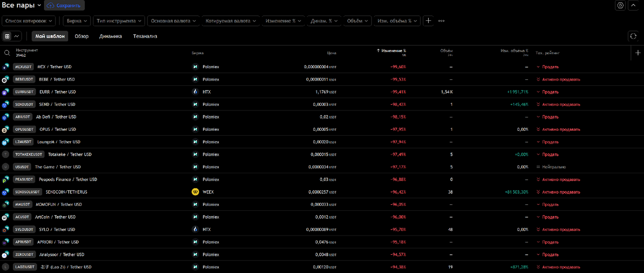Sort by the Тех. рейтинг column header

click(x=548, y=53)
